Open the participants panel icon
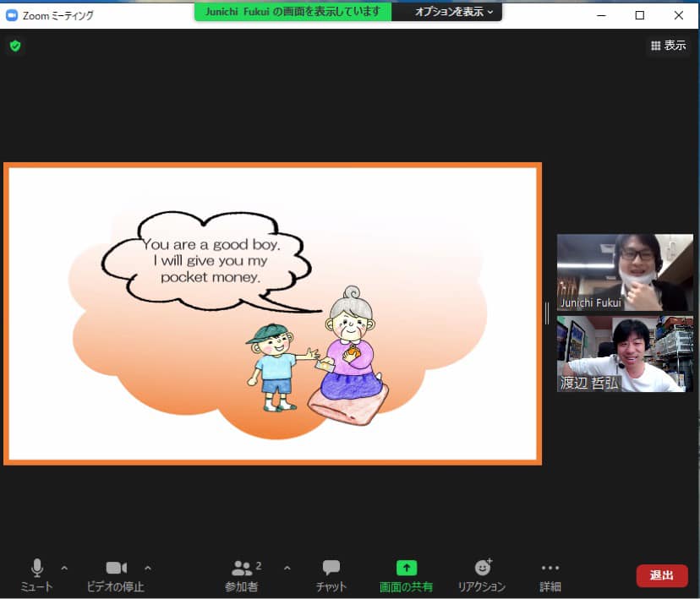Screen dimensions: 700x599 tap(242, 568)
